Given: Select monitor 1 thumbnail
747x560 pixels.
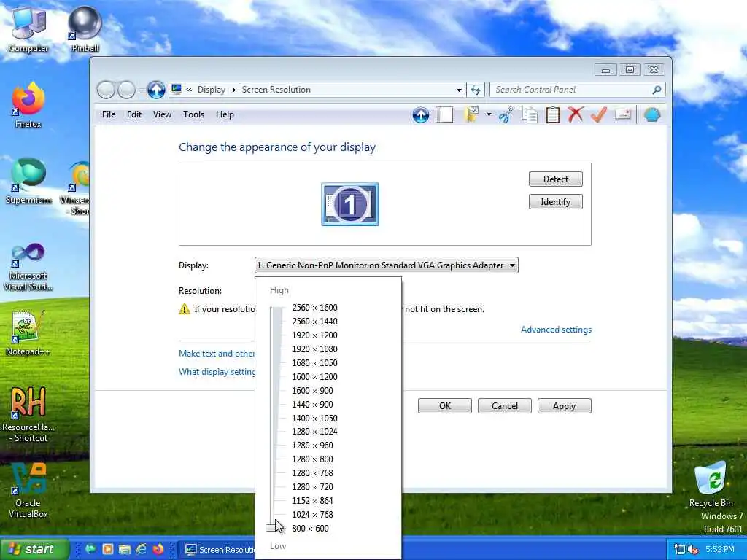Looking at the screenshot, I should pyautogui.click(x=350, y=204).
